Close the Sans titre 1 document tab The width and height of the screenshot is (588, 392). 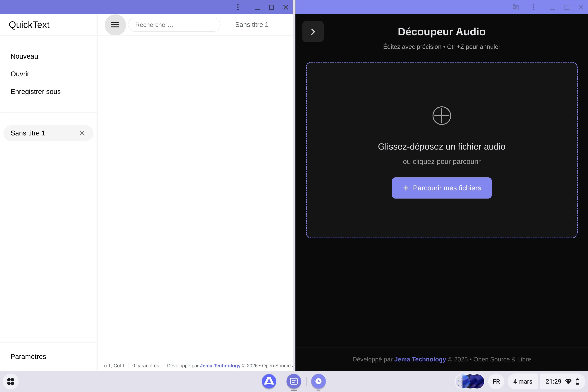[82, 133]
